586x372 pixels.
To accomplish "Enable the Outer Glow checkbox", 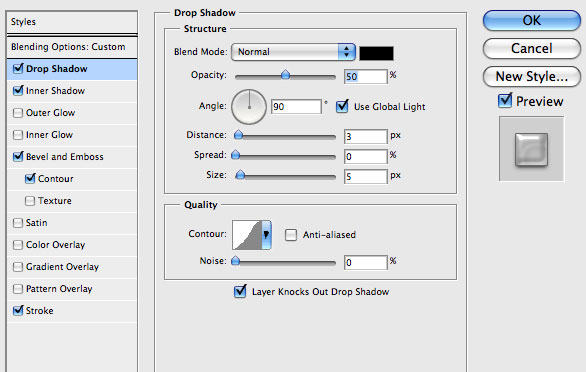I will click(x=18, y=113).
